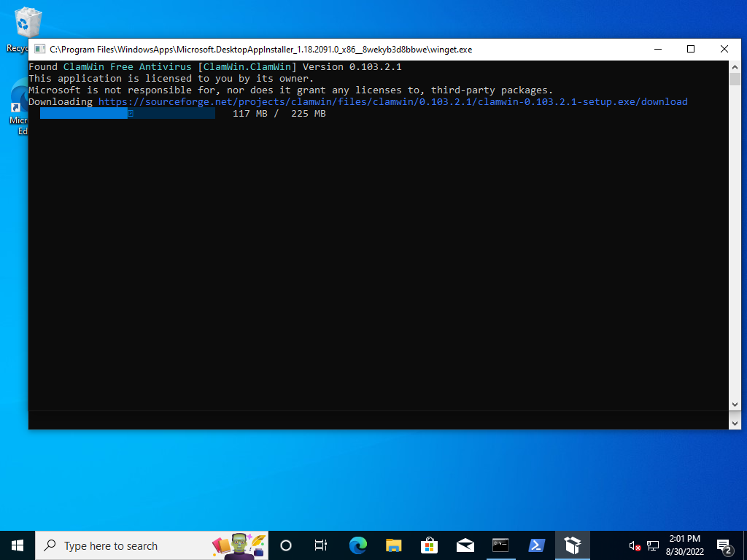Click the 'This application is licensed' line
This screenshot has width=747, height=560.
171,78
